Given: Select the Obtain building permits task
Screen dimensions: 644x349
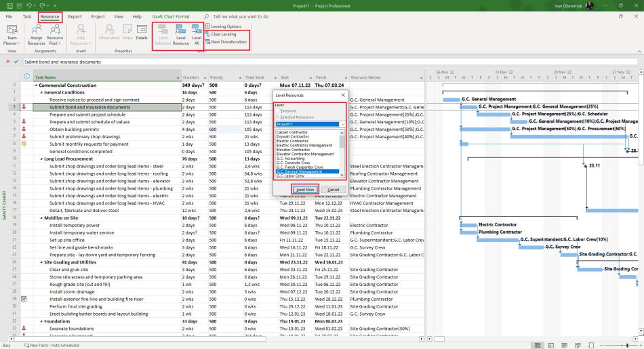Looking at the screenshot, I should point(75,129).
